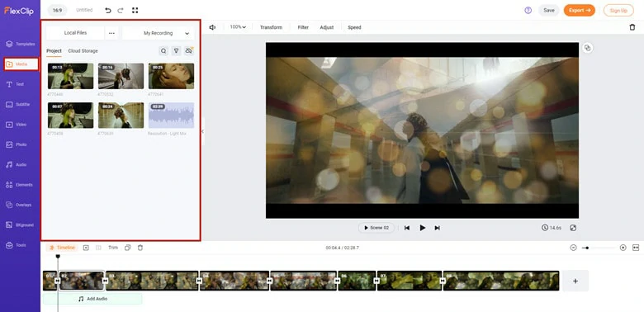Click the orange Export button
This screenshot has width=644, height=312.
(x=579, y=10)
